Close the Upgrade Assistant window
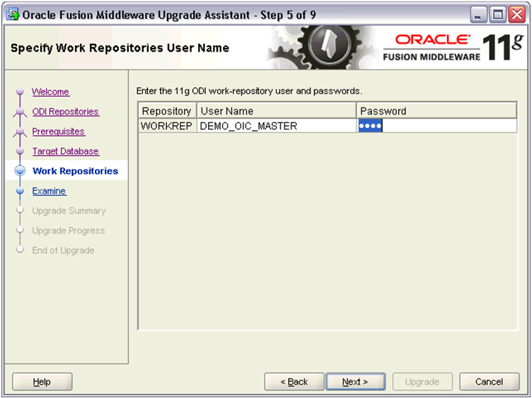This screenshot has height=398, width=532. point(517,15)
